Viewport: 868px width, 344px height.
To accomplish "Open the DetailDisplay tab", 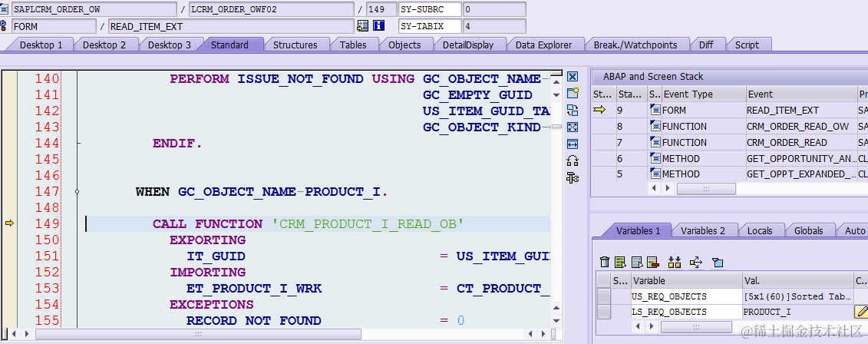I will tap(467, 45).
